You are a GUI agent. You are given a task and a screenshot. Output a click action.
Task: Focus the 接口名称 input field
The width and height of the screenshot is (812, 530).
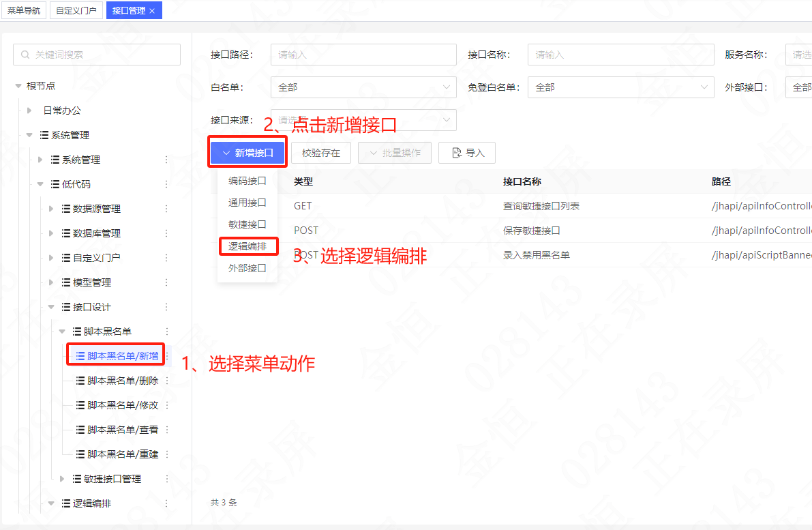click(620, 55)
